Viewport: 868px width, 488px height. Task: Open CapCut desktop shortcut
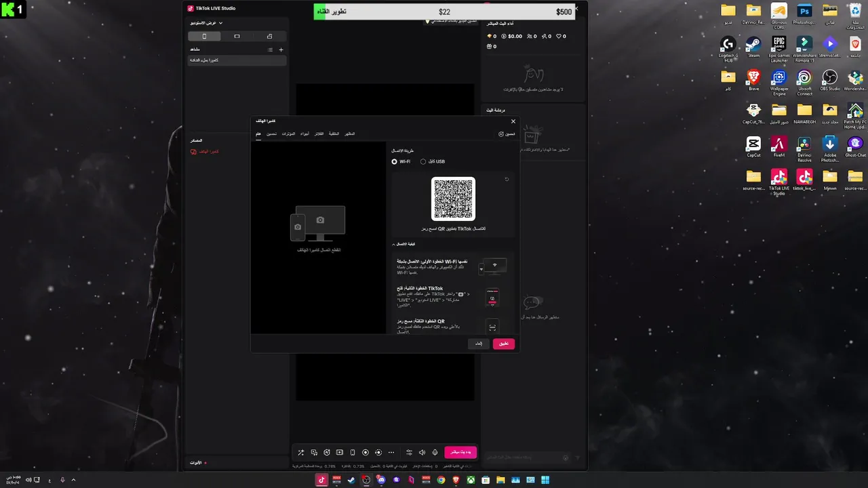pyautogui.click(x=753, y=146)
